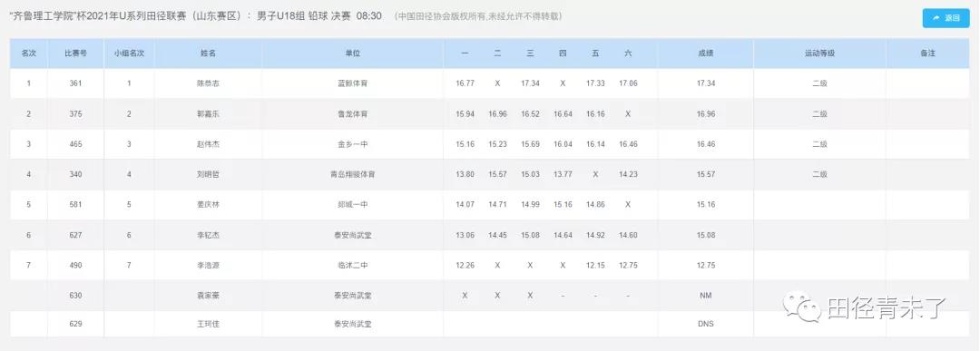The height and width of the screenshot is (351, 980).
Task: Select the 比赛号 column header
Action: coord(75,54)
